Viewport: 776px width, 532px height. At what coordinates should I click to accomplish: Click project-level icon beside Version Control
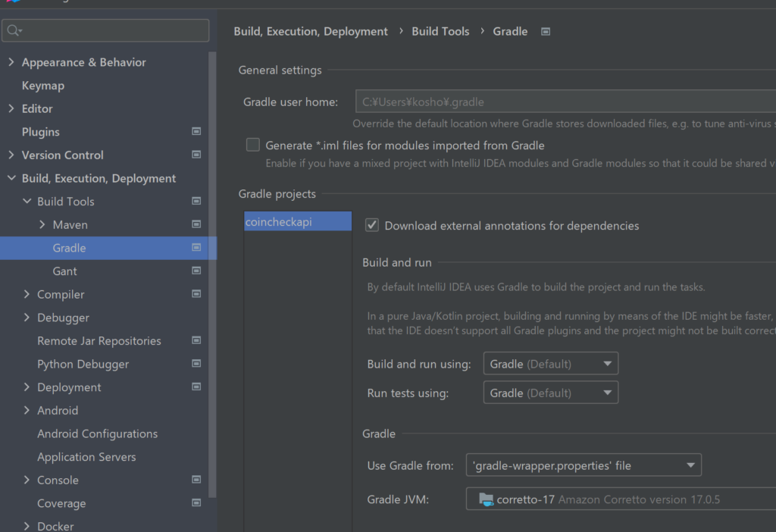tap(196, 155)
